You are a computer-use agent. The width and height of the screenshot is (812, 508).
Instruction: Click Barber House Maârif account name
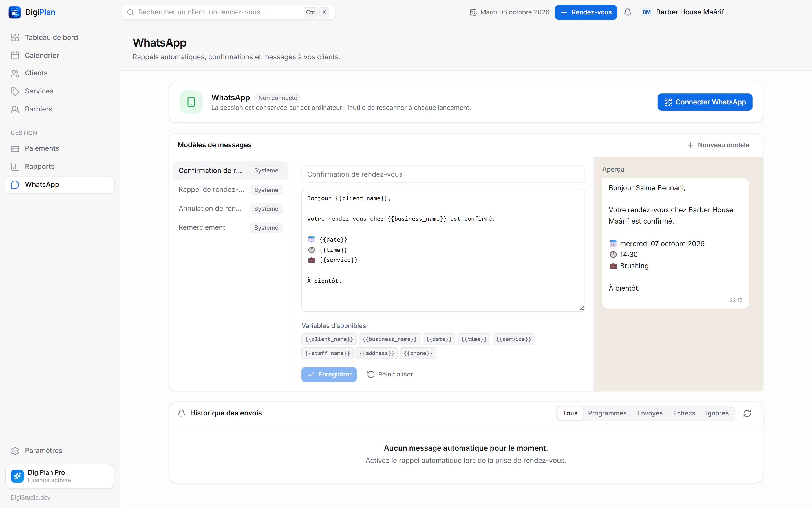(690, 12)
